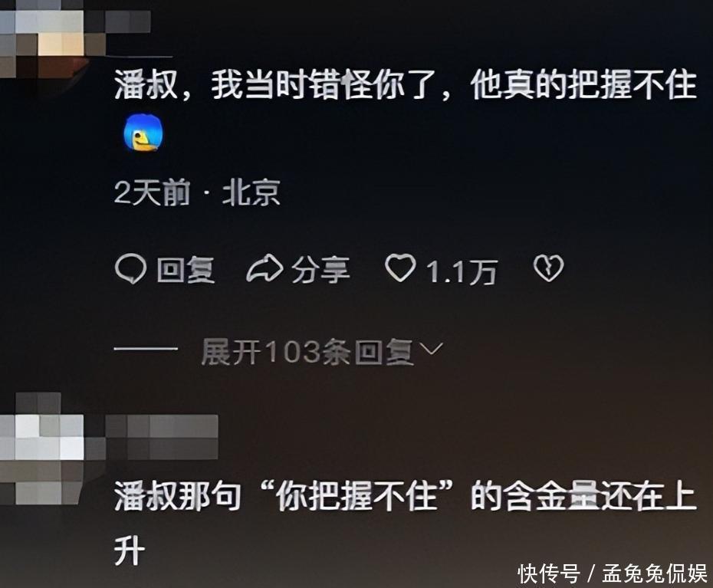Click the dash line before 展开103条回复
The width and height of the screenshot is (713, 588).
tap(146, 349)
